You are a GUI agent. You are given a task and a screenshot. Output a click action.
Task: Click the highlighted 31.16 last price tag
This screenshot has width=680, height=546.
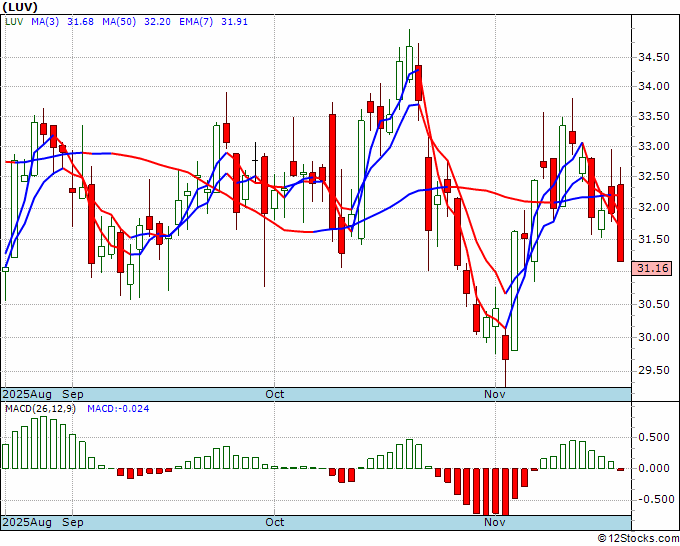(x=652, y=268)
